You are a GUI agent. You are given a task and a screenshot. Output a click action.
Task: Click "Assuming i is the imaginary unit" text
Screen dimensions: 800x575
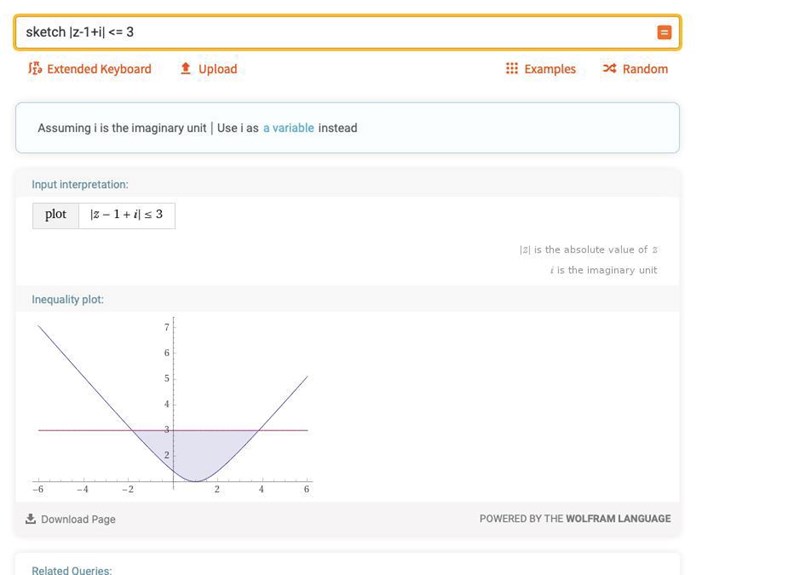point(122,128)
